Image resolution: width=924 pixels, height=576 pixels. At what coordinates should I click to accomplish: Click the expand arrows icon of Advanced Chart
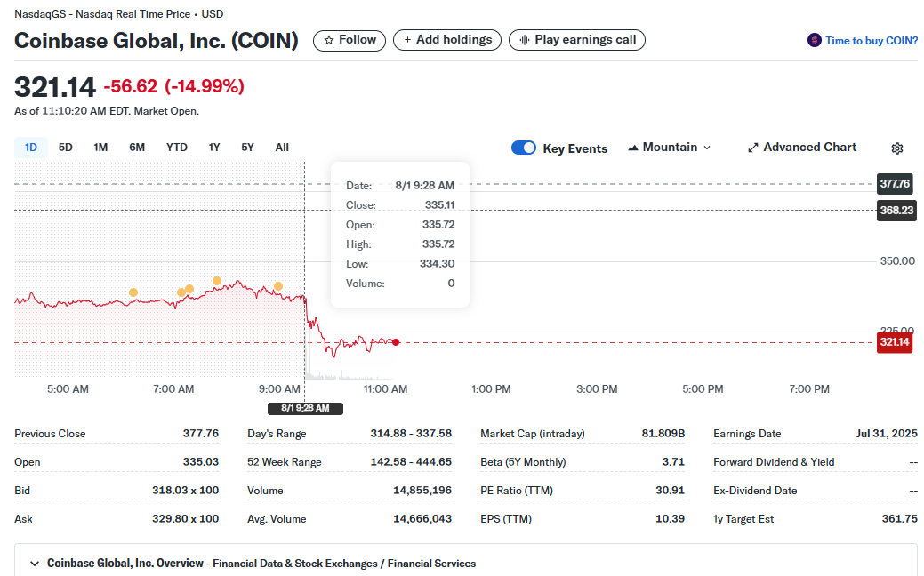point(752,148)
